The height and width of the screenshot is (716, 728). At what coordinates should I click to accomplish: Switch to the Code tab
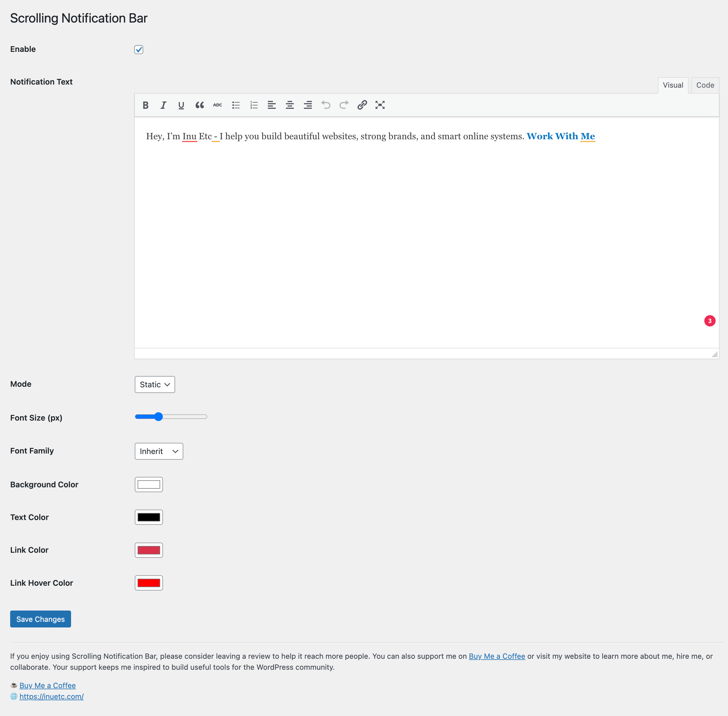point(705,85)
